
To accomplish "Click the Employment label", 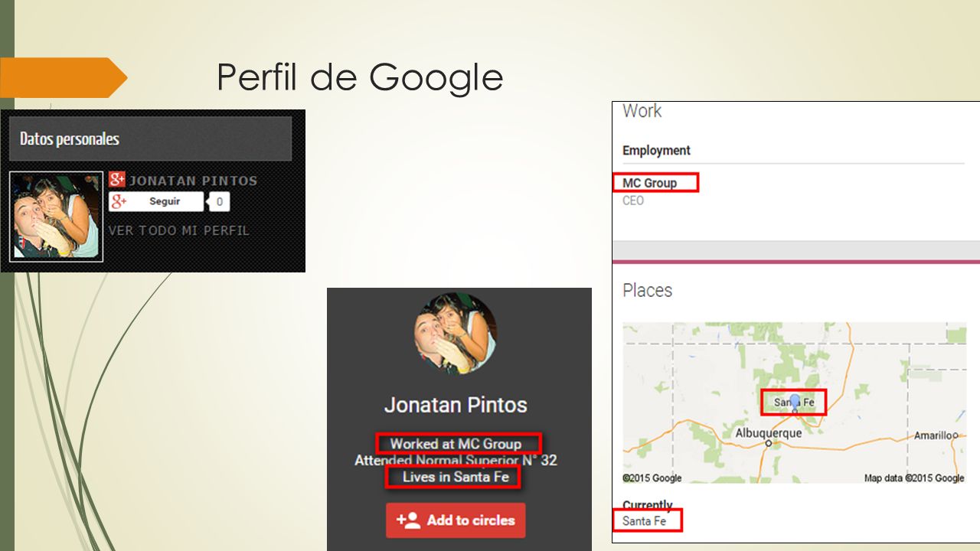I will (656, 151).
